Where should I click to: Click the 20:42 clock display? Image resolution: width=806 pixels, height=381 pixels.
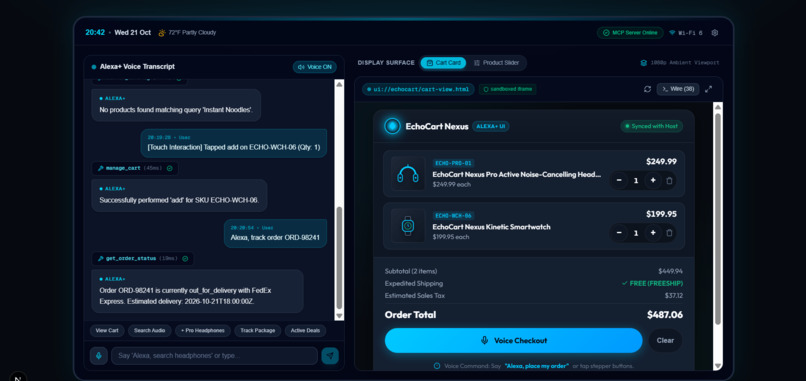point(95,32)
